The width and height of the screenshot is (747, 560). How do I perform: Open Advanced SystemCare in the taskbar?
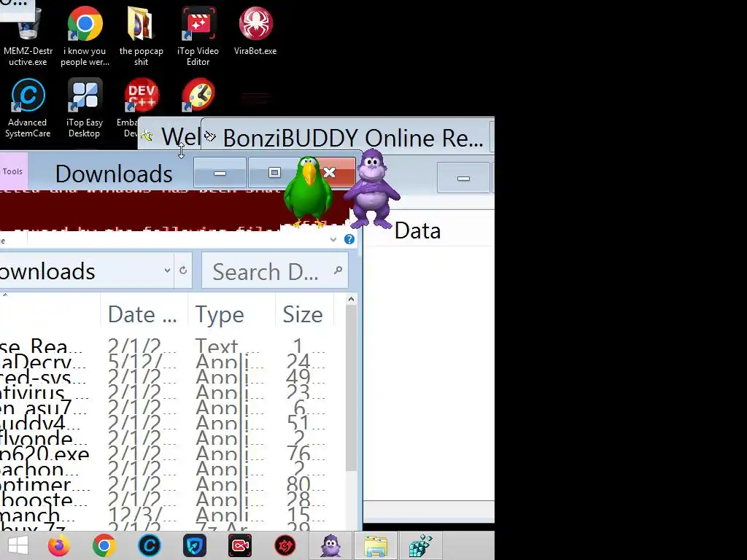coord(149,545)
